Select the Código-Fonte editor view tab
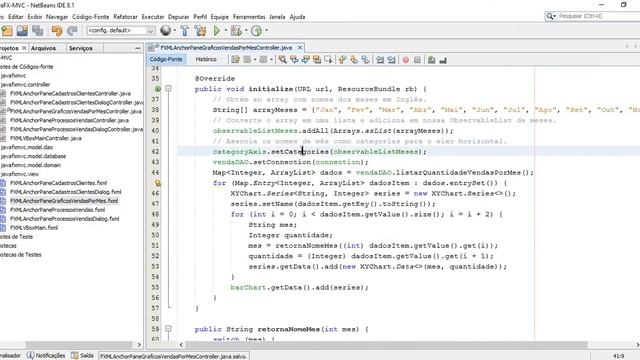Screen dimensions: 640x360 coord(166,59)
